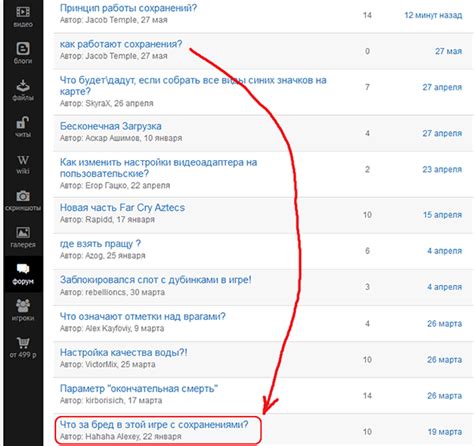This screenshot has width=474, height=446.
Task: Open topic 'где взять пращу ?'
Action: coord(100,243)
